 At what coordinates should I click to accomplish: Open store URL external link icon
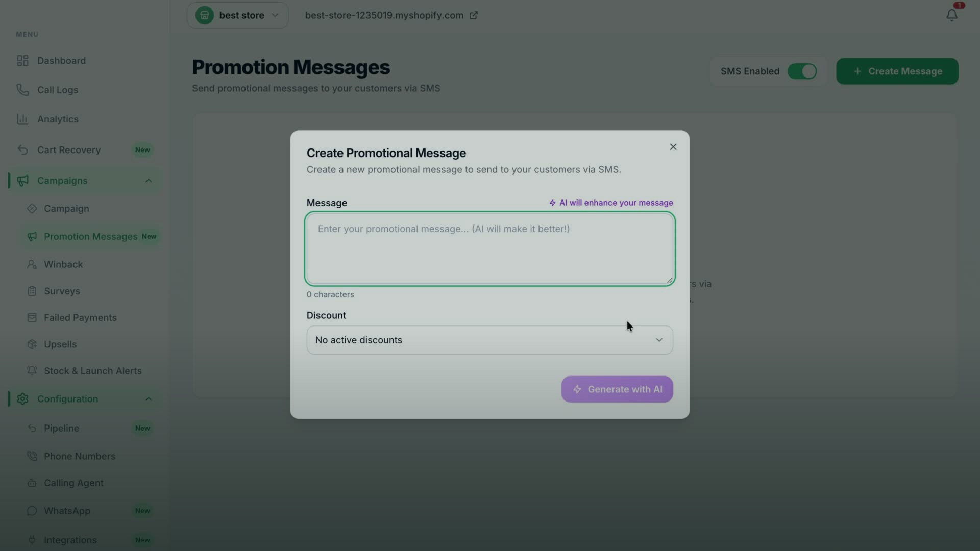tap(474, 15)
